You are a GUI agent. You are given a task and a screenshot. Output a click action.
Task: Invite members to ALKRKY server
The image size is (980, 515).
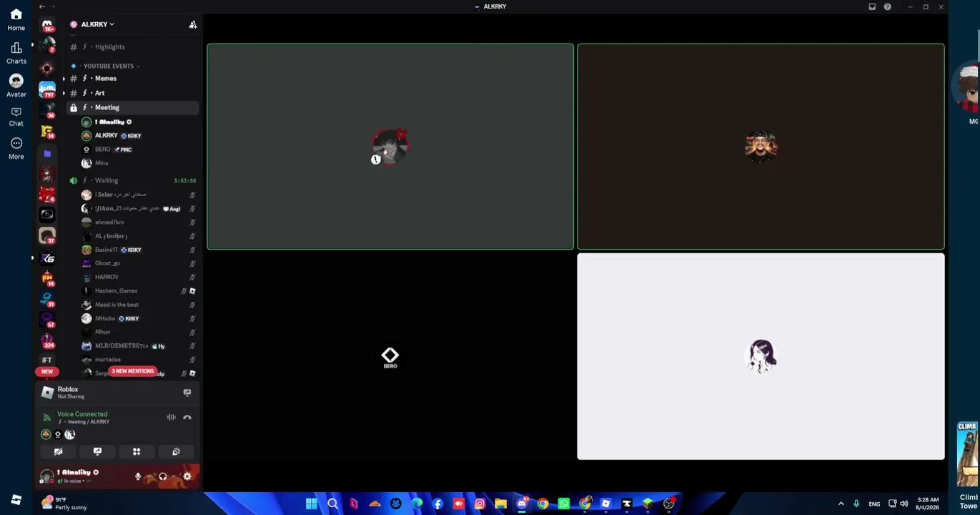[x=193, y=24]
